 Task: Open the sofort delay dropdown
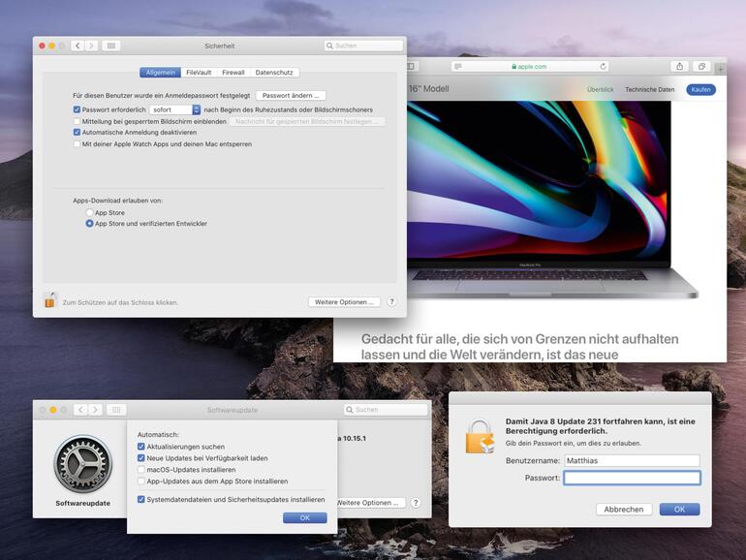[174, 109]
